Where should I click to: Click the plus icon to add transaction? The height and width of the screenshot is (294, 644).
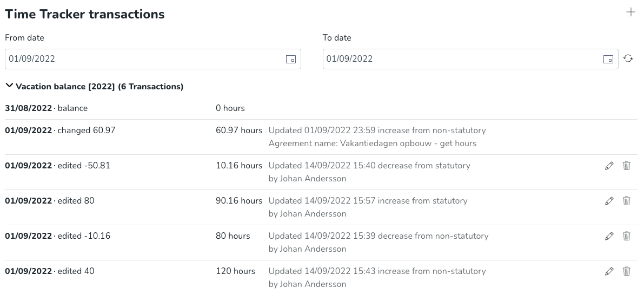click(x=630, y=12)
